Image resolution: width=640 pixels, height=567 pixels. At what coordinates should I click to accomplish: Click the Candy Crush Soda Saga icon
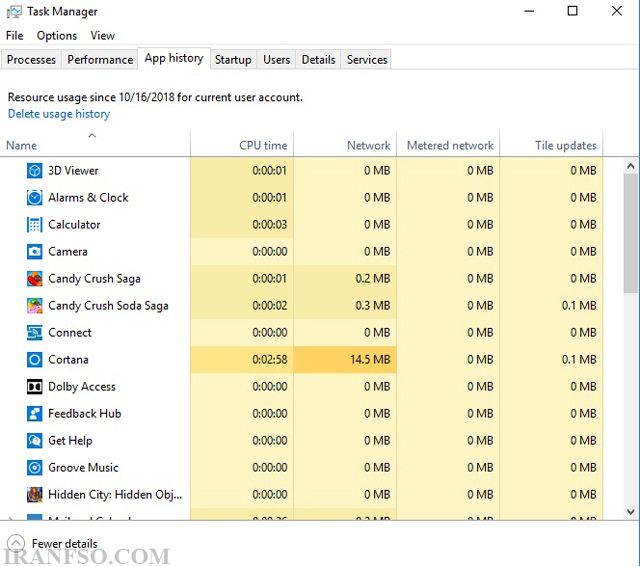click(x=34, y=306)
